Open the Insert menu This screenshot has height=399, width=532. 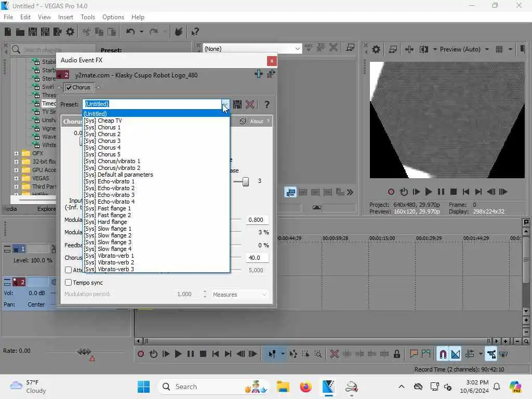click(65, 17)
